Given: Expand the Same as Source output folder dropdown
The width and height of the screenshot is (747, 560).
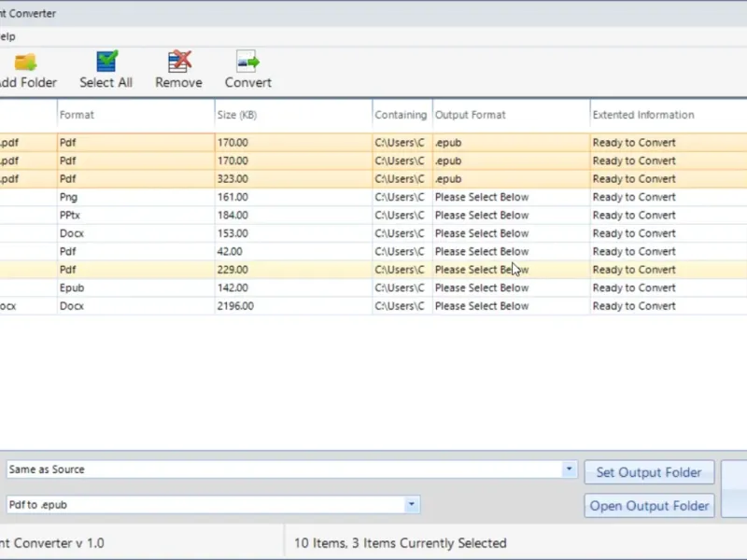Looking at the screenshot, I should pos(569,469).
